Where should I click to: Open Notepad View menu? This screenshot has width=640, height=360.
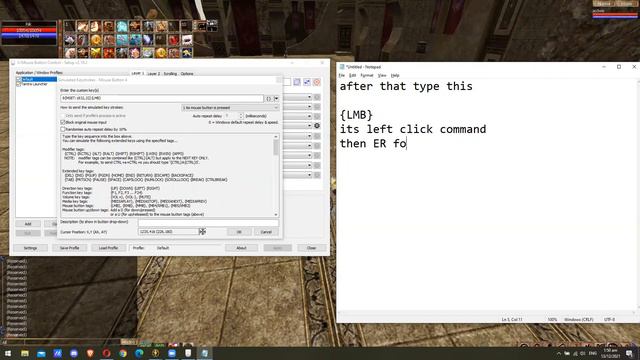pos(382,76)
